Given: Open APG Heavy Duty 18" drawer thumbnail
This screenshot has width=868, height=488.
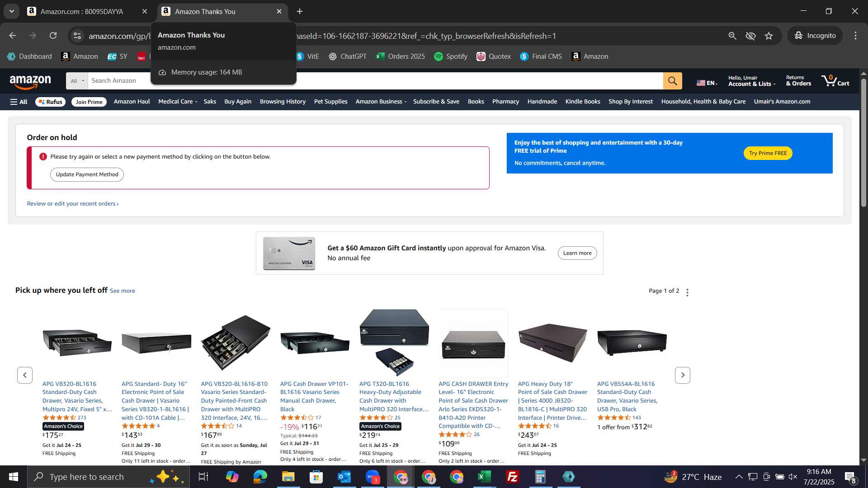Looking at the screenshot, I should click(552, 343).
